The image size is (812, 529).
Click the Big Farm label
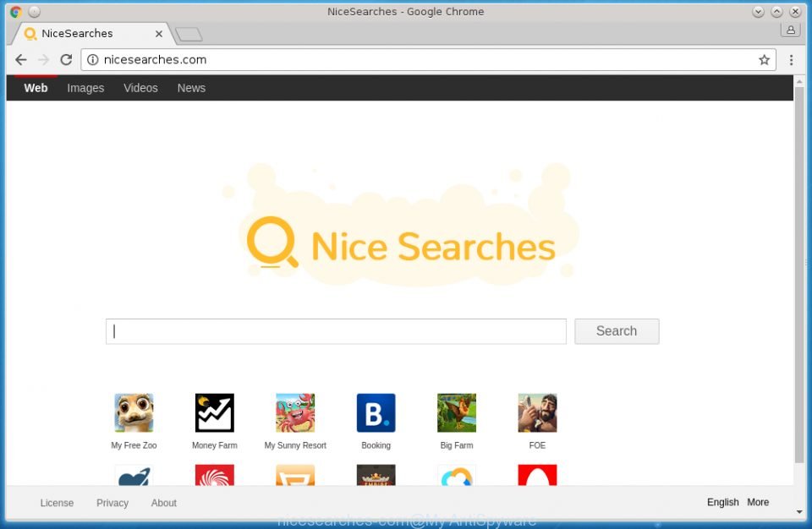click(x=457, y=445)
